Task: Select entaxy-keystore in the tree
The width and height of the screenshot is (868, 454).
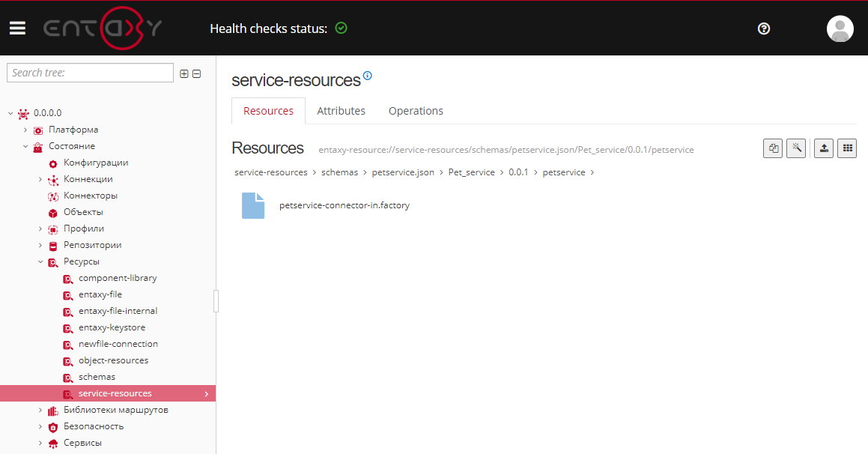Action: (x=112, y=327)
